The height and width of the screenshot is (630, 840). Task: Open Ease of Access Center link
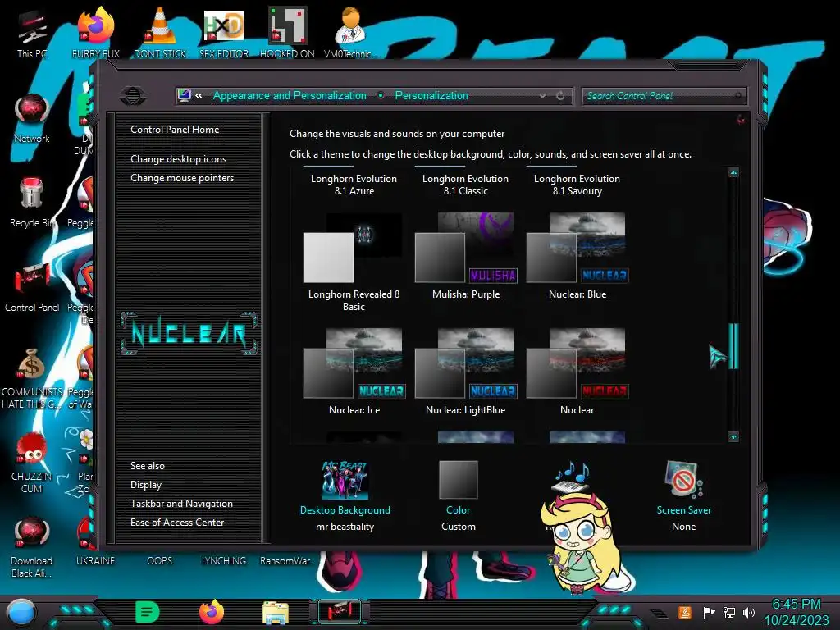(177, 523)
